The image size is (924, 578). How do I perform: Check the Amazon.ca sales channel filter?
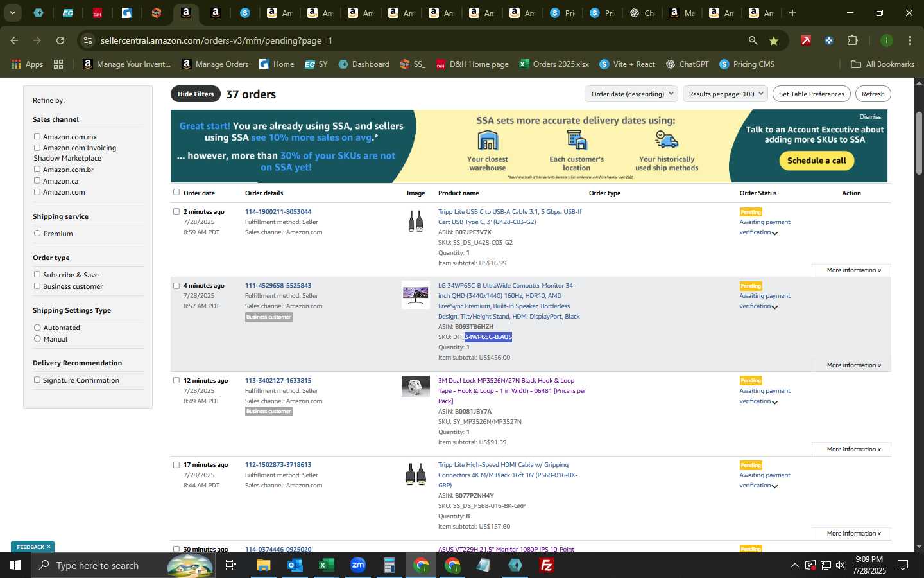[37, 180]
